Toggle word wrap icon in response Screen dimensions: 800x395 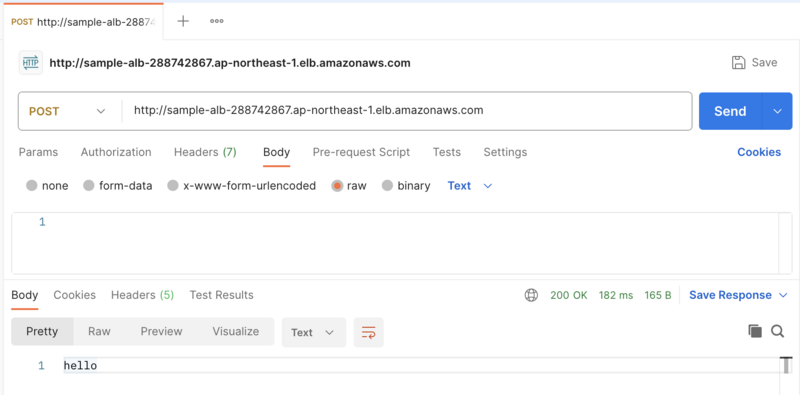point(368,332)
